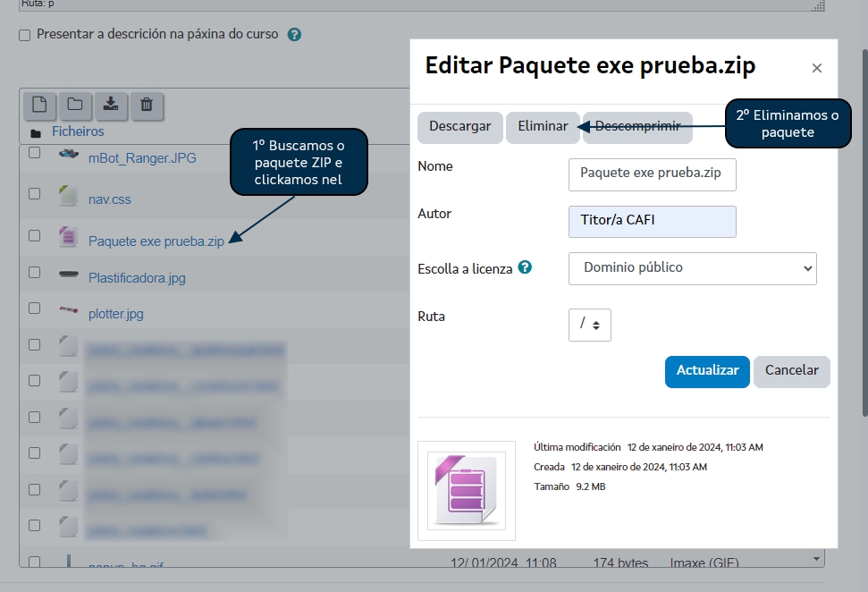868x592 pixels.
Task: Click the Ficheiros root folder breadcrumb
Action: [77, 131]
